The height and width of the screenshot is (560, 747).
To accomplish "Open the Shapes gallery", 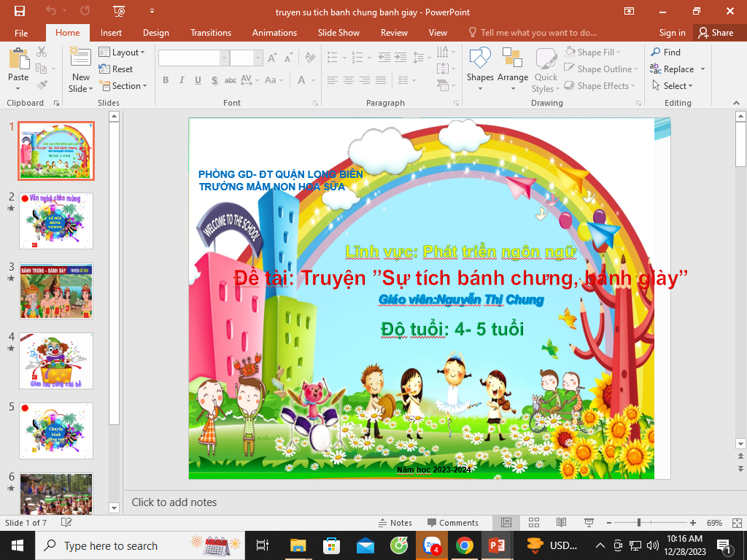I will tap(480, 69).
